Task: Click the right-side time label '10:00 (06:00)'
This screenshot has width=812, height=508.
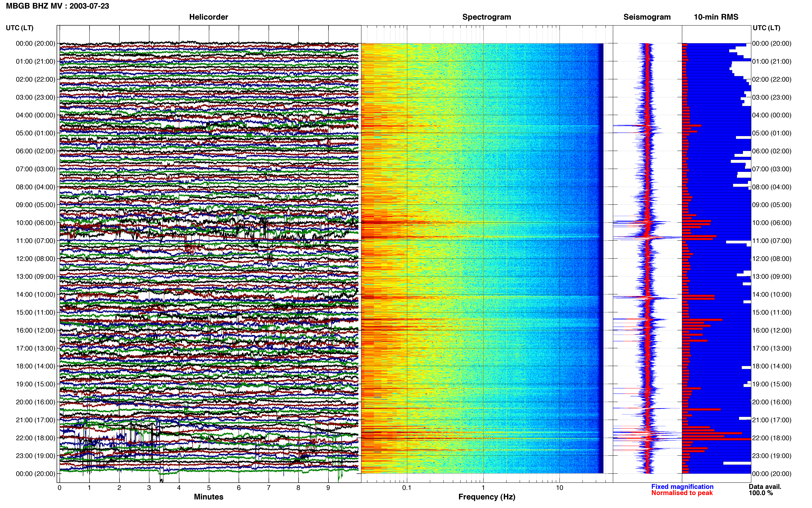Action: (772, 223)
